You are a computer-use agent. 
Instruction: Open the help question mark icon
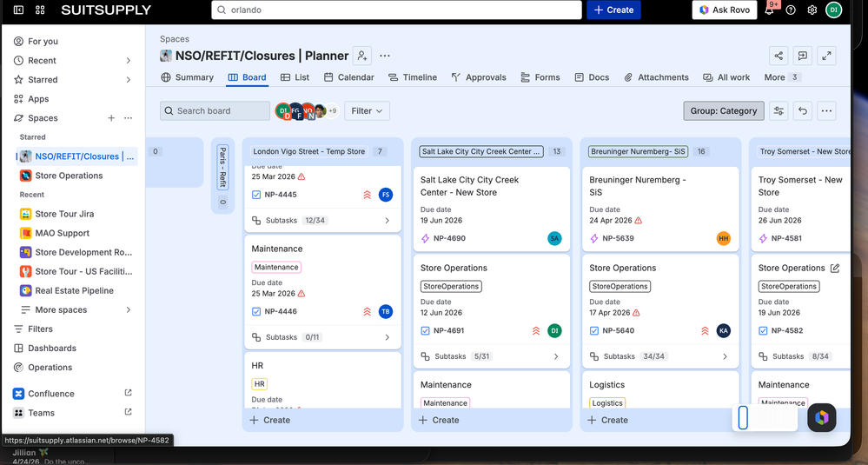coord(791,10)
